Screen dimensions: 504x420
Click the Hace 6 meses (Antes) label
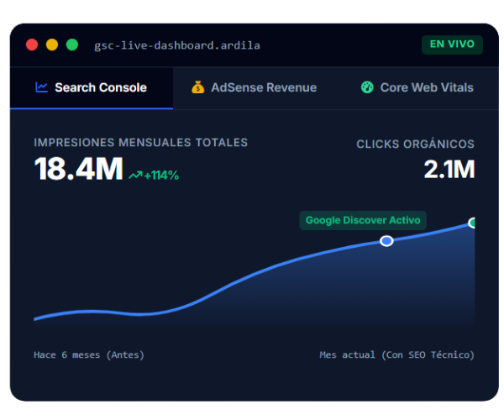tap(89, 354)
